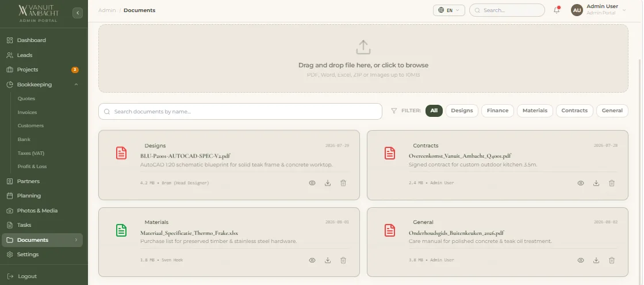The image size is (644, 285).
Task: Filter documents by Finance
Action: [x=498, y=111]
